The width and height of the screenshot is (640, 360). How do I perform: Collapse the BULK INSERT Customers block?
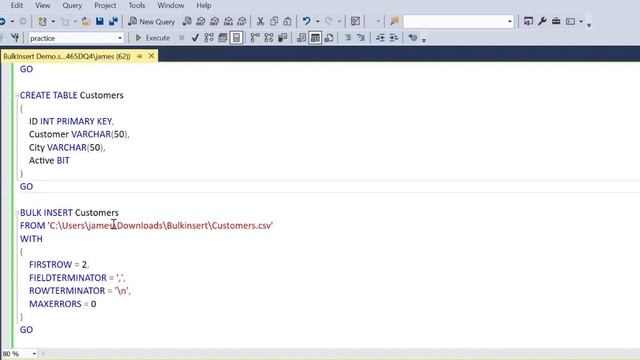[x=17, y=213]
